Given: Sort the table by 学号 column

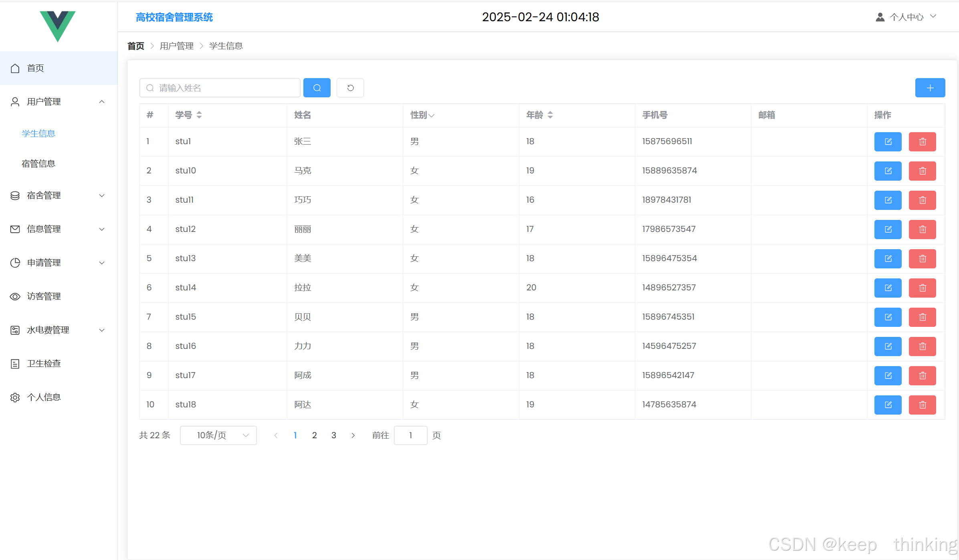Looking at the screenshot, I should point(199,115).
